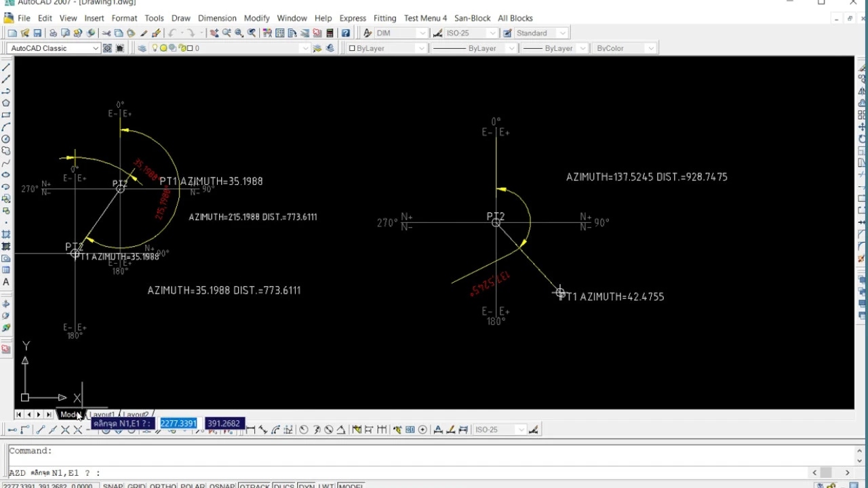Open the San-Block menu
Viewport: 868px width, 488px height.
coord(472,18)
